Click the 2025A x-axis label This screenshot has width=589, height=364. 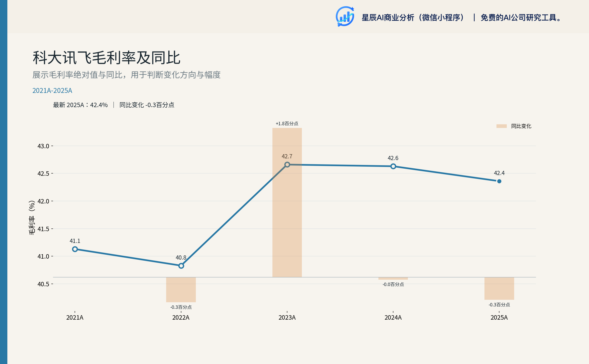499,318
